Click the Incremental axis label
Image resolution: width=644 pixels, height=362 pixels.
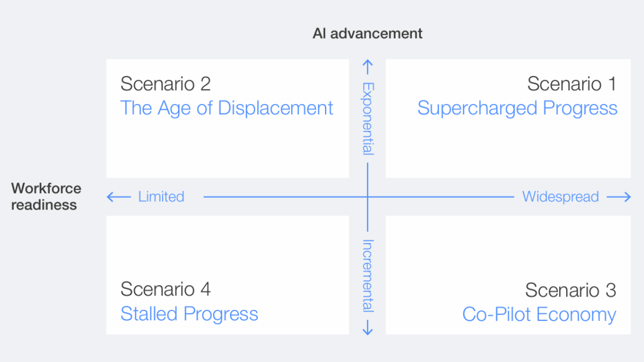367,276
